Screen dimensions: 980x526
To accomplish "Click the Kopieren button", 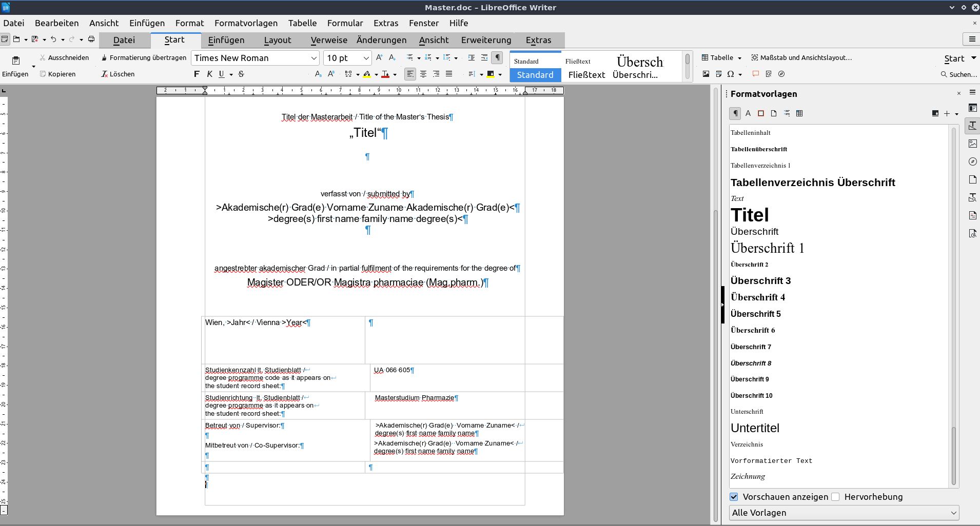I will click(57, 74).
